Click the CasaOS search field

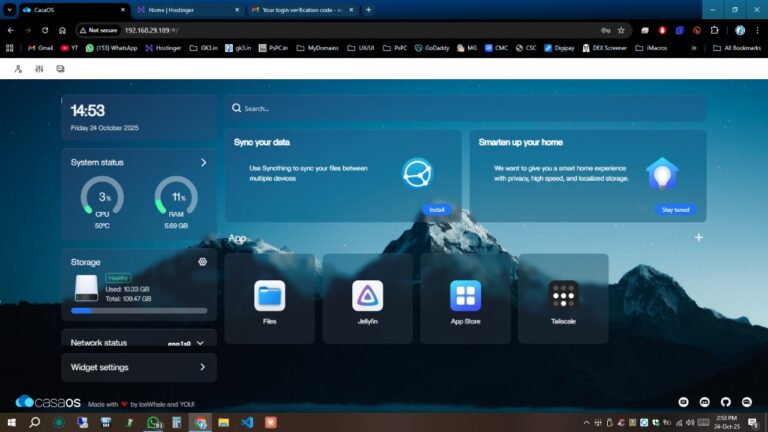(x=465, y=108)
